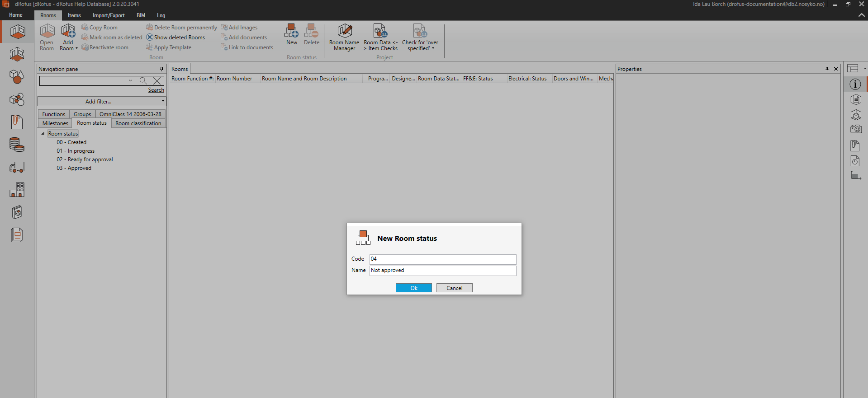The height and width of the screenshot is (398, 868).
Task: Select the OmniClass 14 2006-03-28 tab
Action: point(130,114)
